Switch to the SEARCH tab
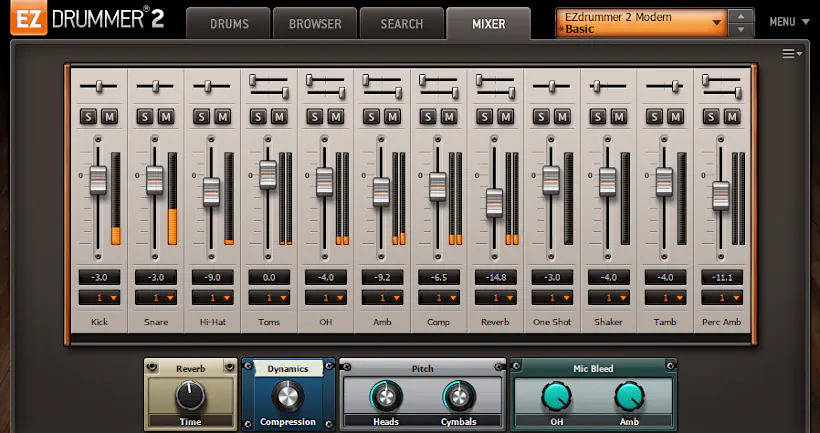This screenshot has height=433, width=820. click(x=402, y=24)
